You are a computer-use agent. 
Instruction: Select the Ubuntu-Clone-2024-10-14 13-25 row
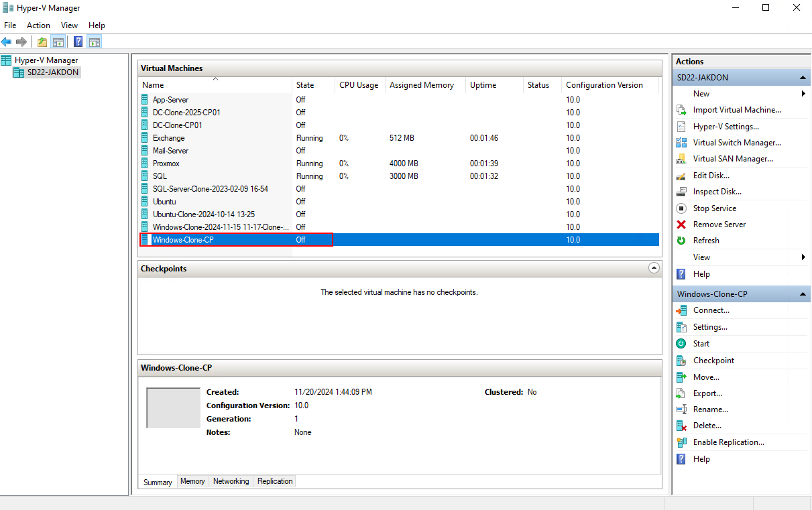(399, 214)
